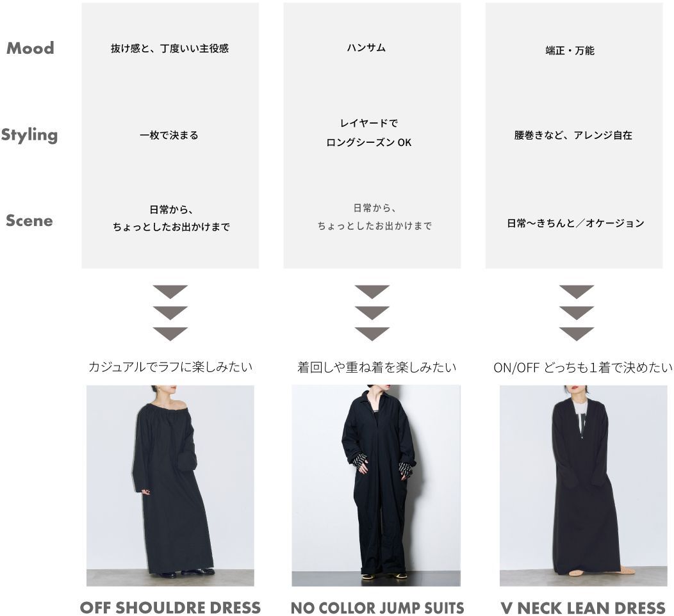
Task: Click top arrow under the right column
Action: click(x=577, y=292)
